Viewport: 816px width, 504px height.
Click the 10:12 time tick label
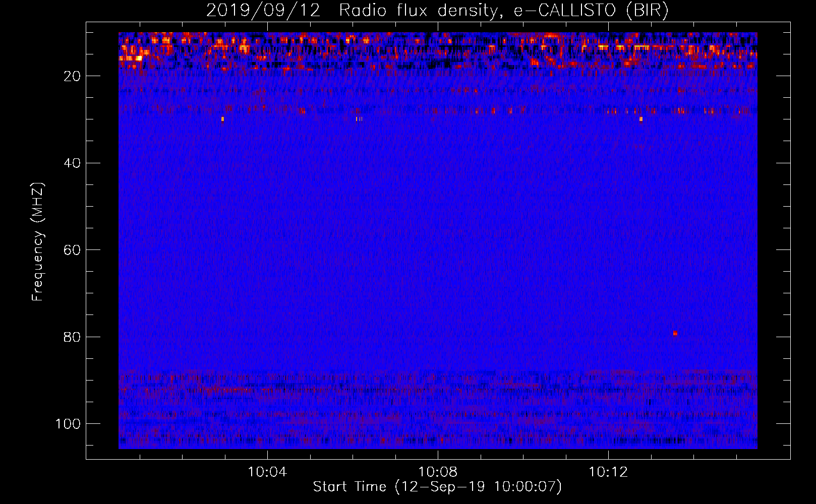(608, 472)
